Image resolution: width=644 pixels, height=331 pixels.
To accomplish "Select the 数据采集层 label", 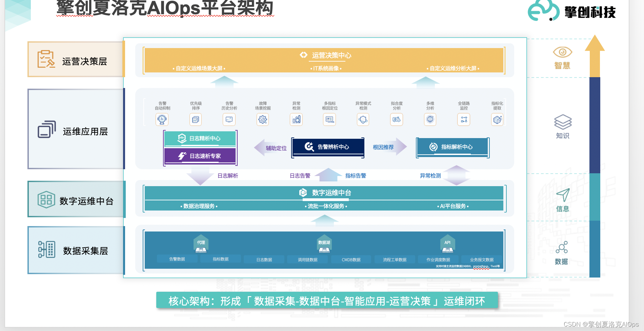I will [85, 251].
